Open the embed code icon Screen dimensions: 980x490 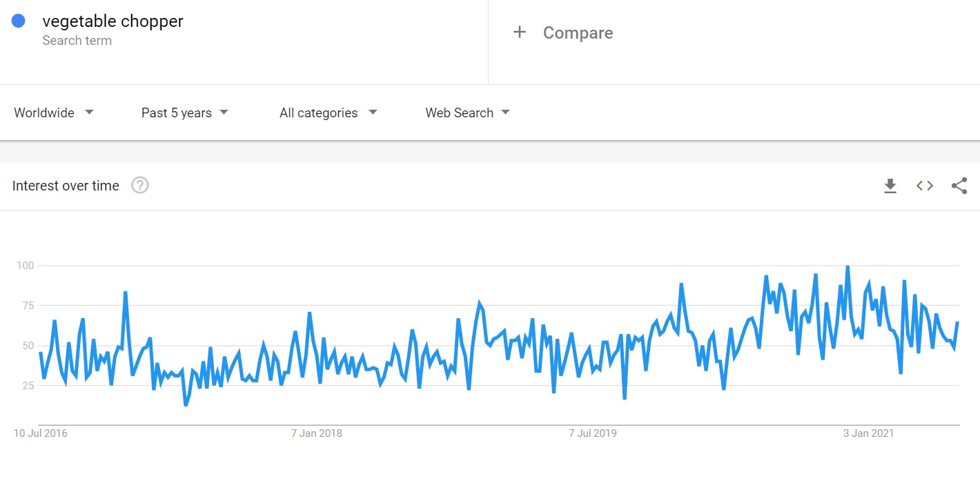tap(925, 186)
